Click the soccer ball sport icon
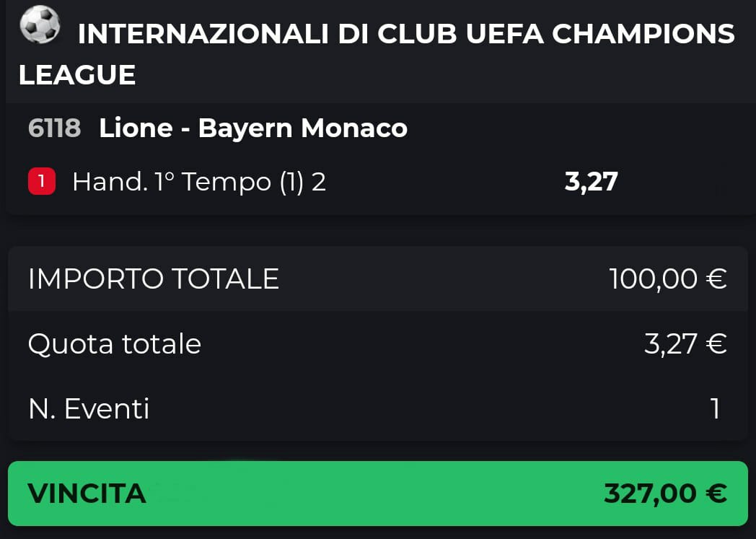 [x=40, y=24]
